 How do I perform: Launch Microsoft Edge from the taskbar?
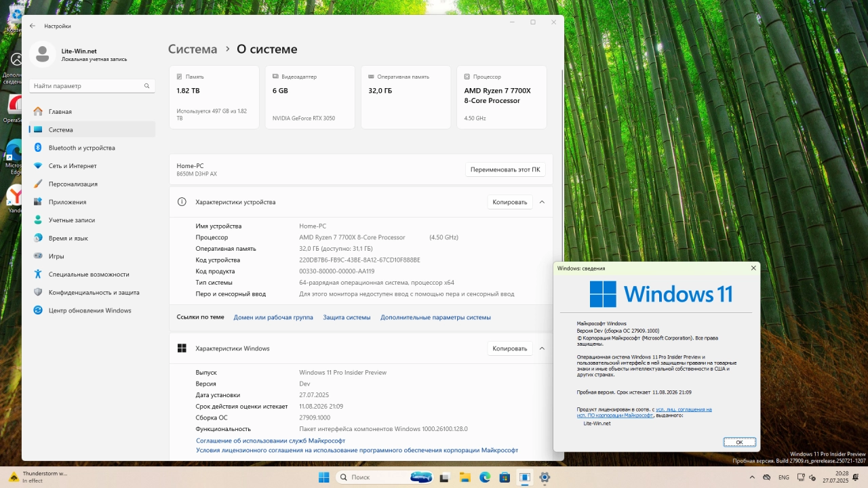(485, 477)
